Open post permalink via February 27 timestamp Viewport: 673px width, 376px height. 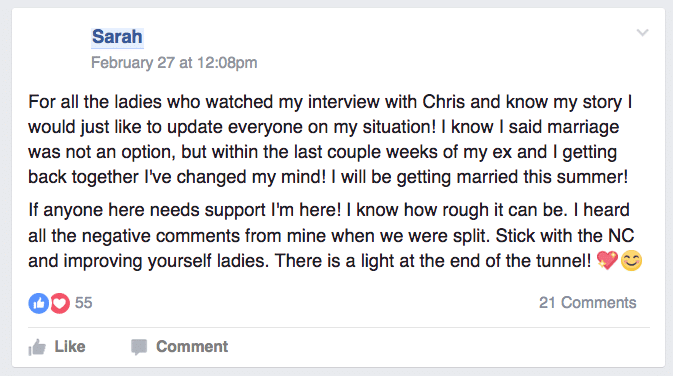174,63
